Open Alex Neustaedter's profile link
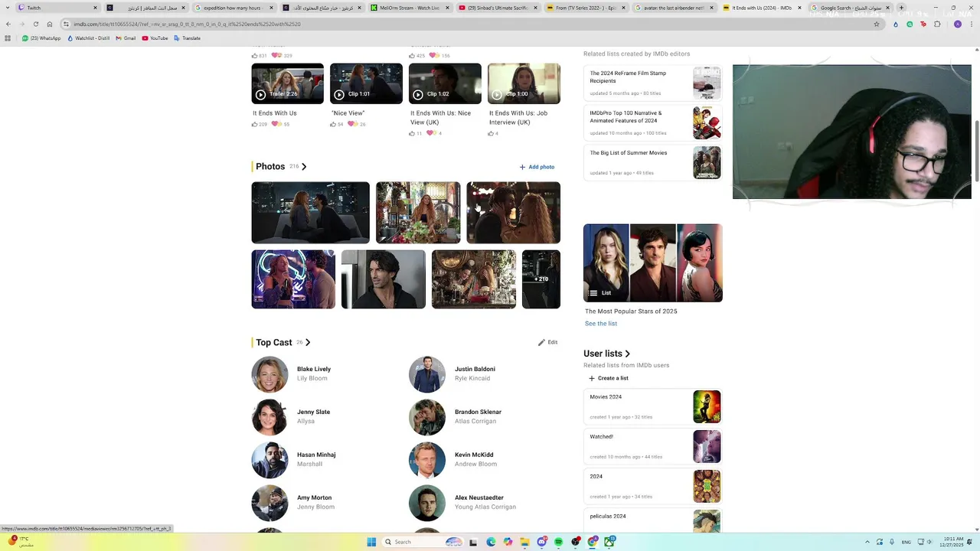The width and height of the screenshot is (980, 551). click(x=479, y=497)
